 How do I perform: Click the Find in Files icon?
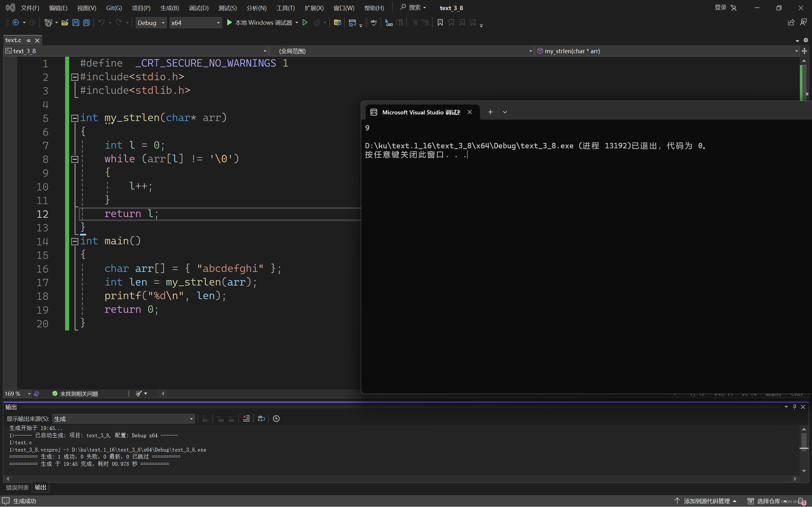337,23
